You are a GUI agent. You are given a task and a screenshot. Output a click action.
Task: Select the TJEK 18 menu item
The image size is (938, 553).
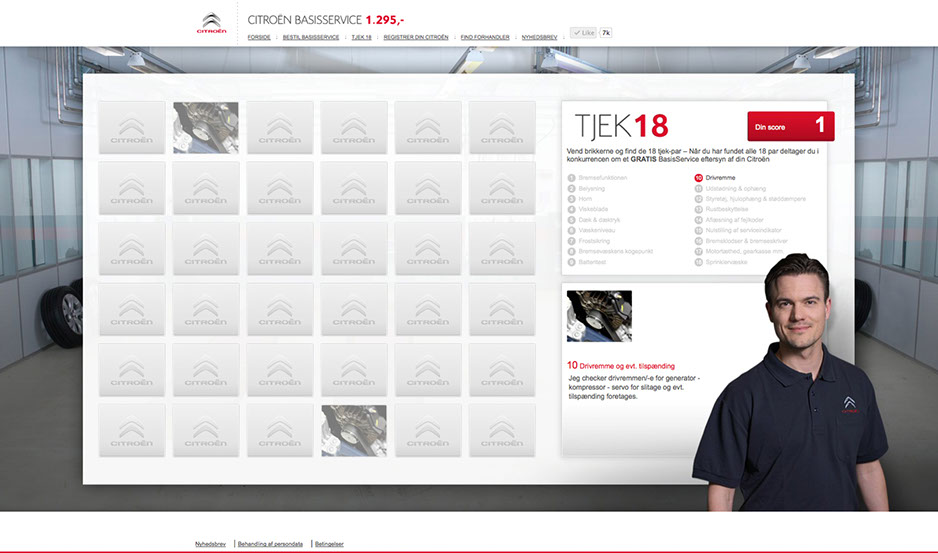tap(361, 37)
